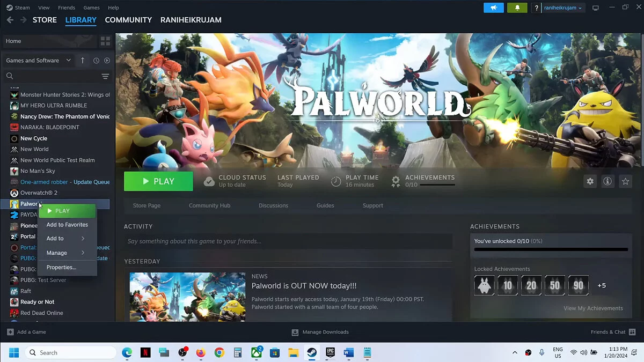The image size is (644, 362).
Task: Show hidden system tray icons chevron
Action: 515,352
